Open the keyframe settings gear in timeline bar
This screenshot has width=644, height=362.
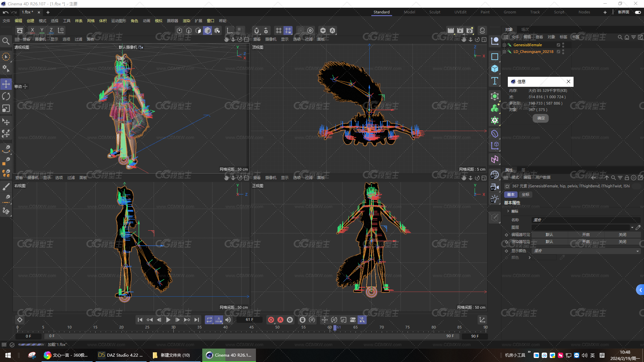(290, 320)
